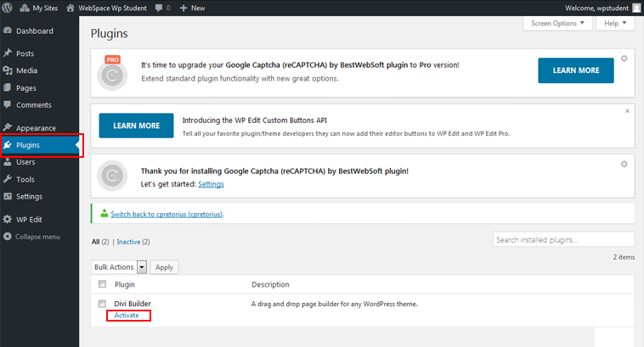Screen dimensions: 644x347
Task: Activate the Divi Builder plugin
Action: tap(127, 316)
